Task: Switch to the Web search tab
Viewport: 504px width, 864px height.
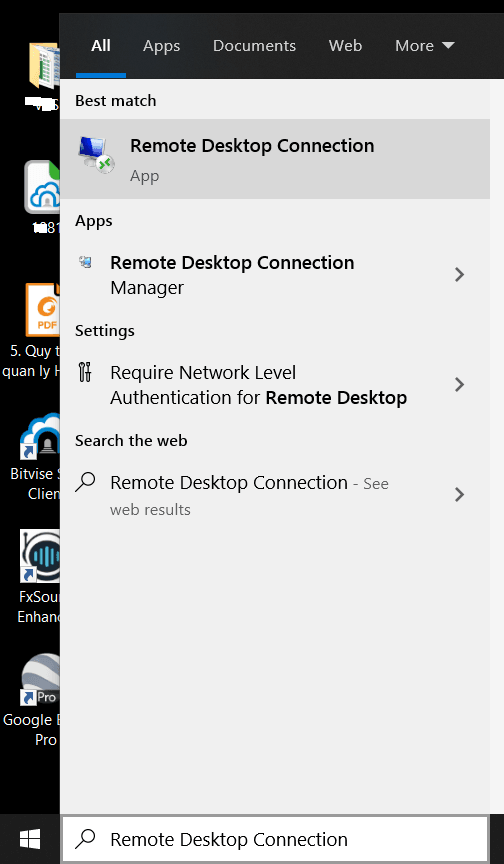Action: click(x=345, y=46)
